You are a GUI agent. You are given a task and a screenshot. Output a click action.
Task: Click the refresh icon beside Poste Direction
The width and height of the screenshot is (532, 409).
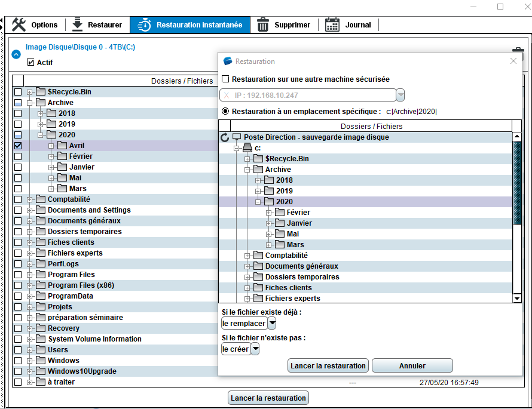point(225,137)
